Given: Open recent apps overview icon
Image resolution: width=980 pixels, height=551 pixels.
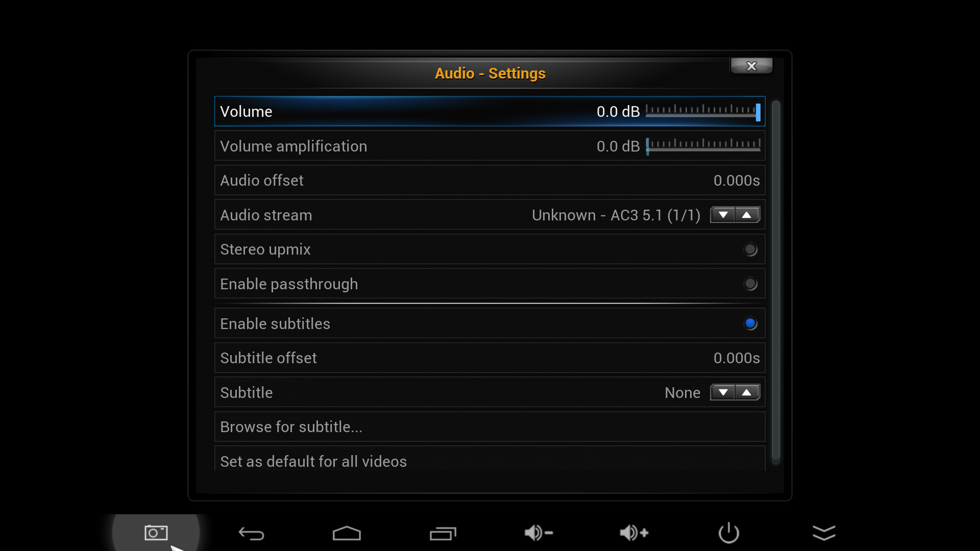Looking at the screenshot, I should pos(443,533).
